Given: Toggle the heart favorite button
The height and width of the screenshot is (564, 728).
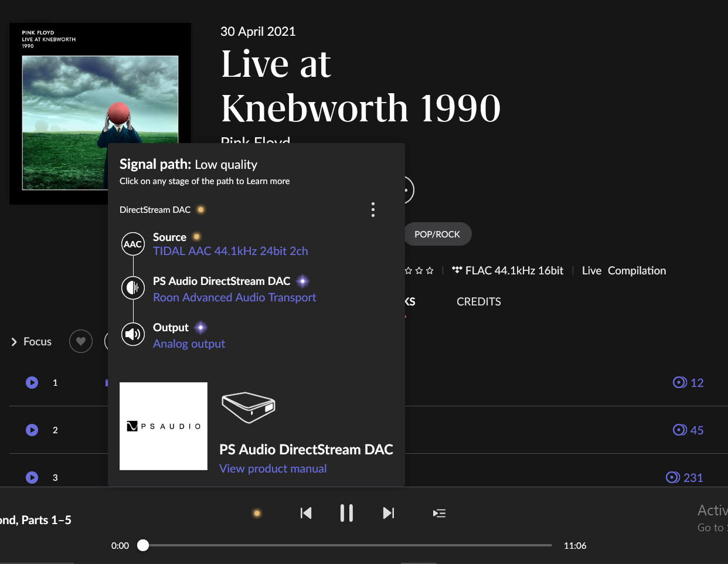Looking at the screenshot, I should point(81,341).
